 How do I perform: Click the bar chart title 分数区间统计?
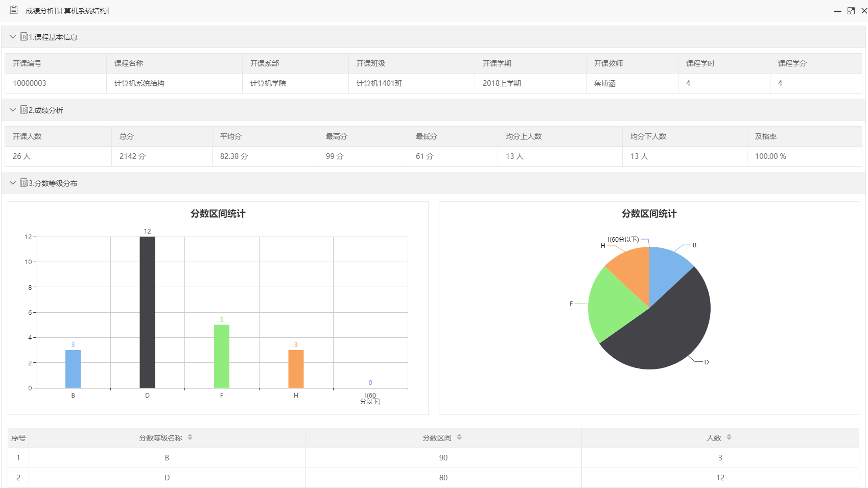[x=218, y=214]
